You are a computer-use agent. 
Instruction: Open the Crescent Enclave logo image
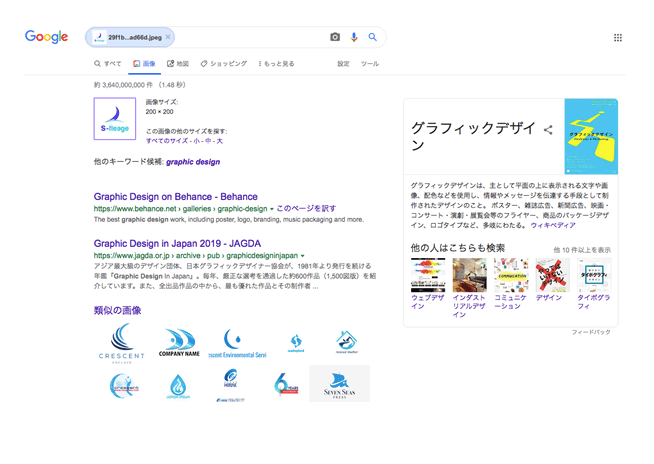[x=121, y=343]
